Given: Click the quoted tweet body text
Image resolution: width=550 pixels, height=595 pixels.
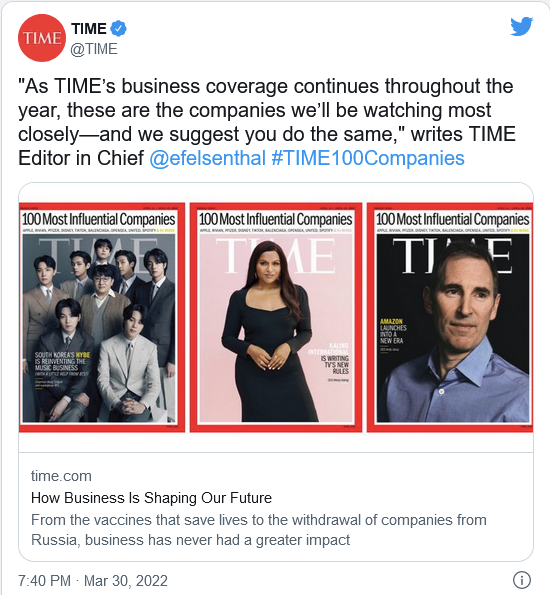Looking at the screenshot, I should [267, 122].
